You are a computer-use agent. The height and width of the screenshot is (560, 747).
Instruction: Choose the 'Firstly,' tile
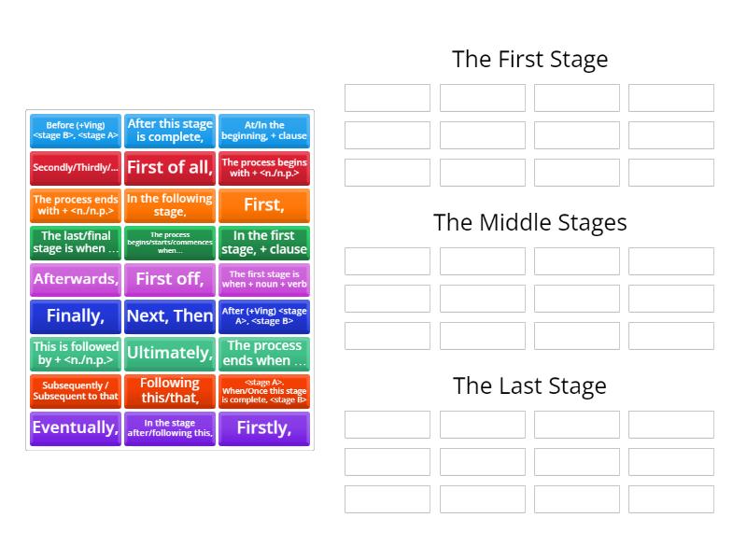(x=264, y=427)
